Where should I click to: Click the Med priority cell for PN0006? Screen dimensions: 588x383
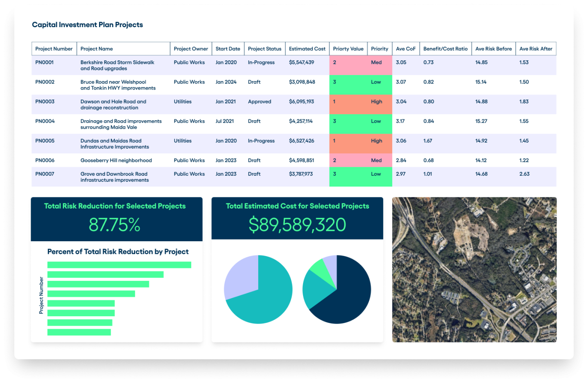377,160
